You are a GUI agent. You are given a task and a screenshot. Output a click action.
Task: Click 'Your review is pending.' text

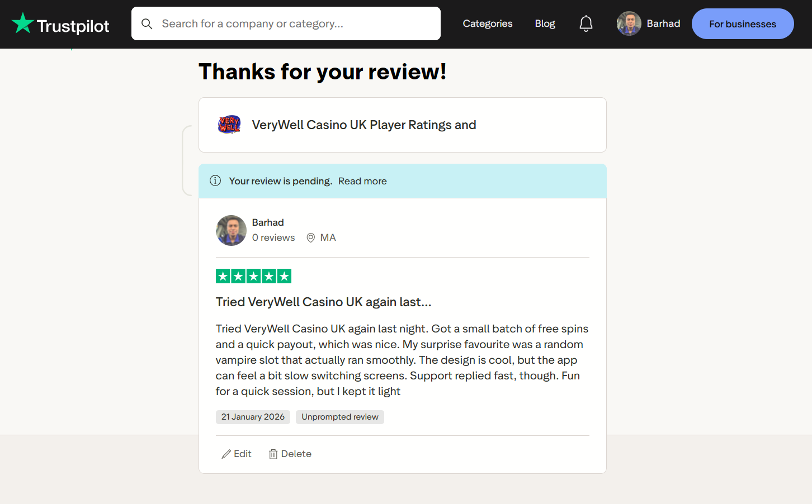[x=281, y=181]
